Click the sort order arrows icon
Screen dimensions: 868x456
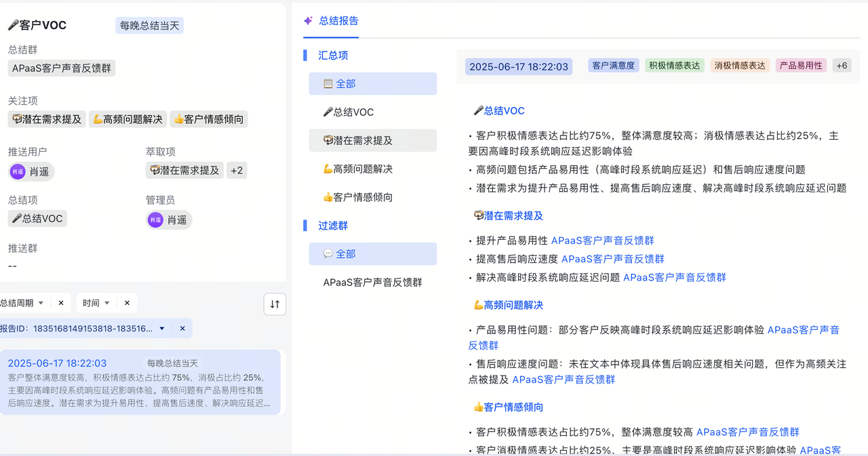275,304
